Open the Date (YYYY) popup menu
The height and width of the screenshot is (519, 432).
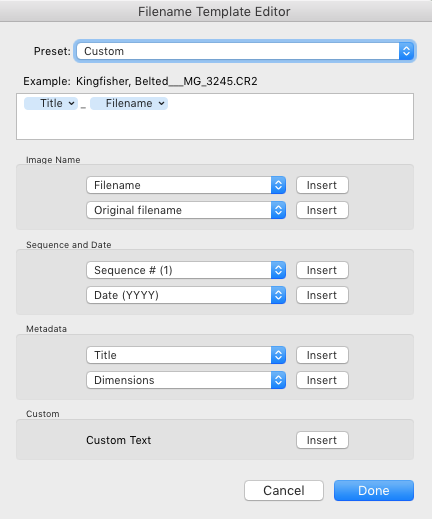[x=186, y=295]
